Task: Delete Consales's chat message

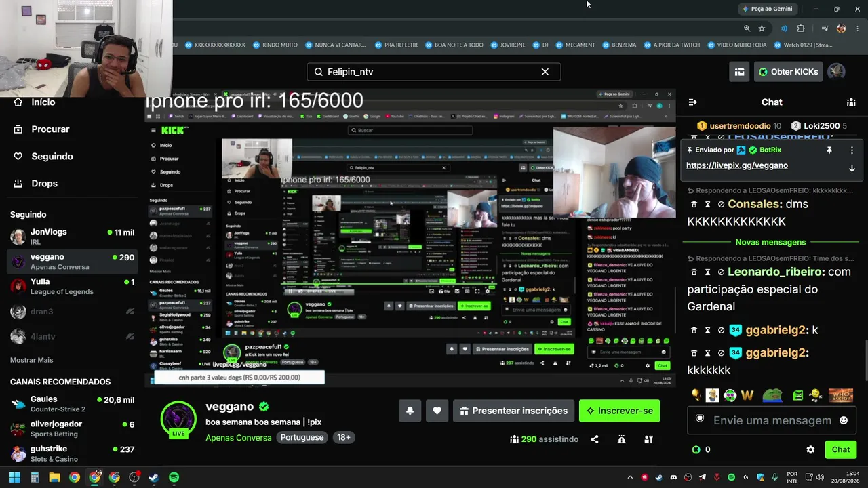Action: click(694, 204)
